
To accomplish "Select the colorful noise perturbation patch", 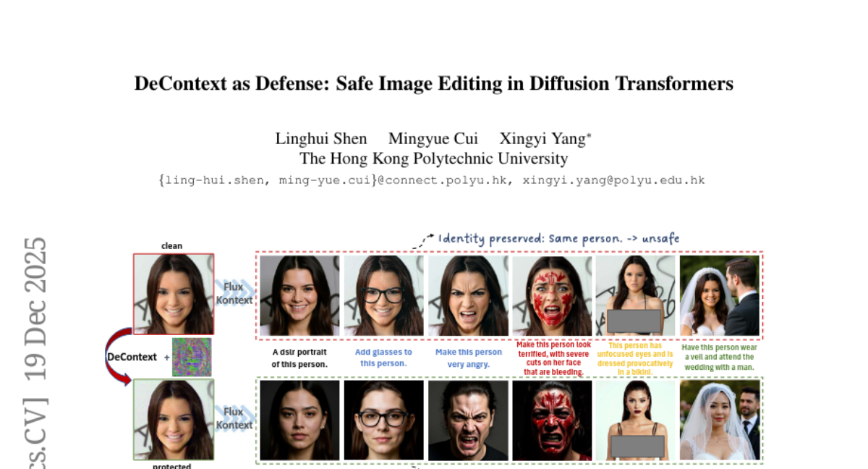I will click(x=192, y=357).
